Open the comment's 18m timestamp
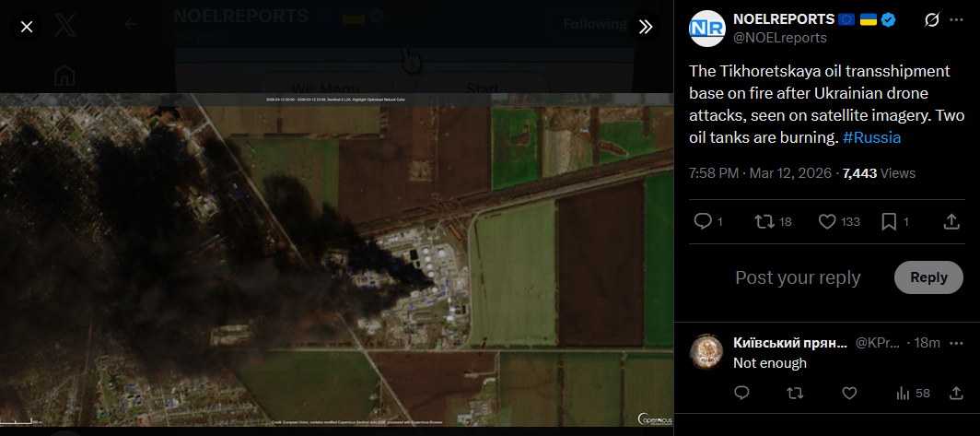 927,343
